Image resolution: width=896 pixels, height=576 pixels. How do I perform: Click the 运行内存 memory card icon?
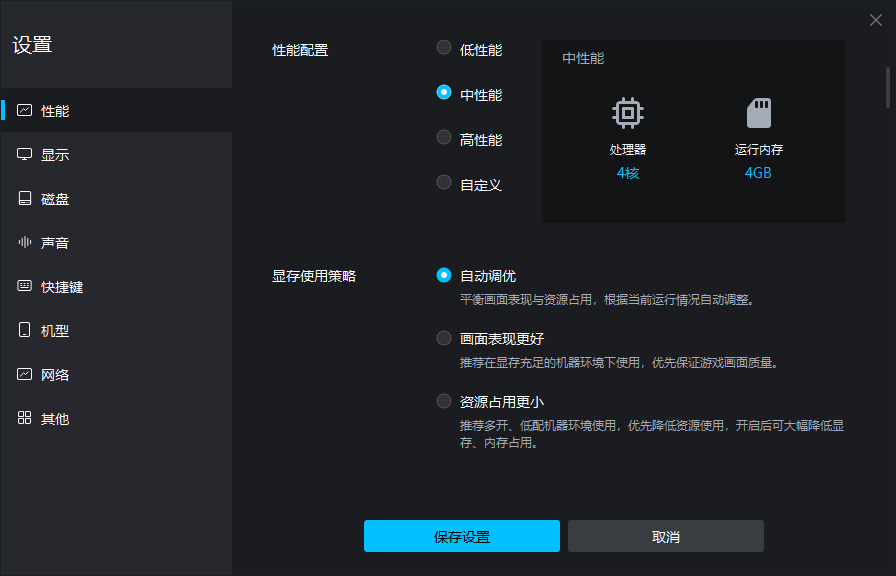coord(759,113)
